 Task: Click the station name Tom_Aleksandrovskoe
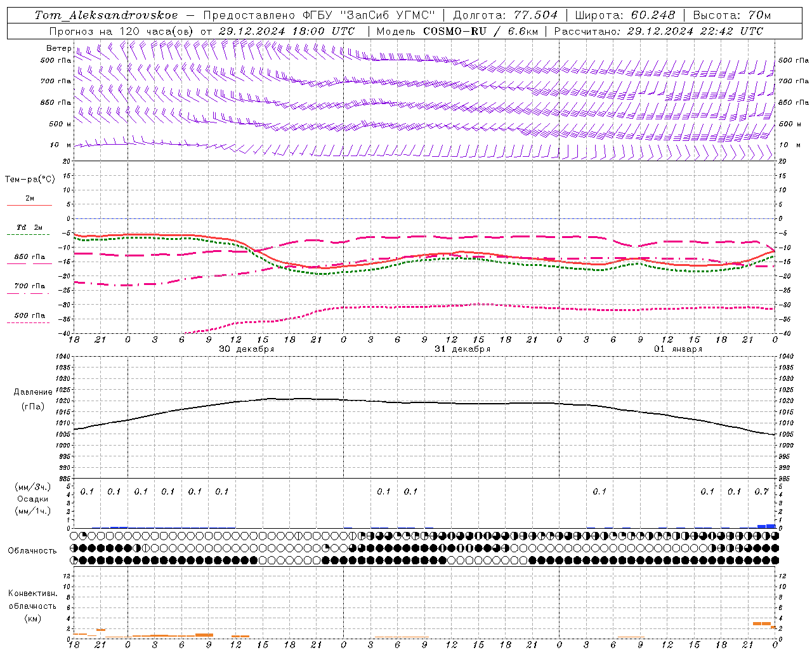pyautogui.click(x=107, y=16)
